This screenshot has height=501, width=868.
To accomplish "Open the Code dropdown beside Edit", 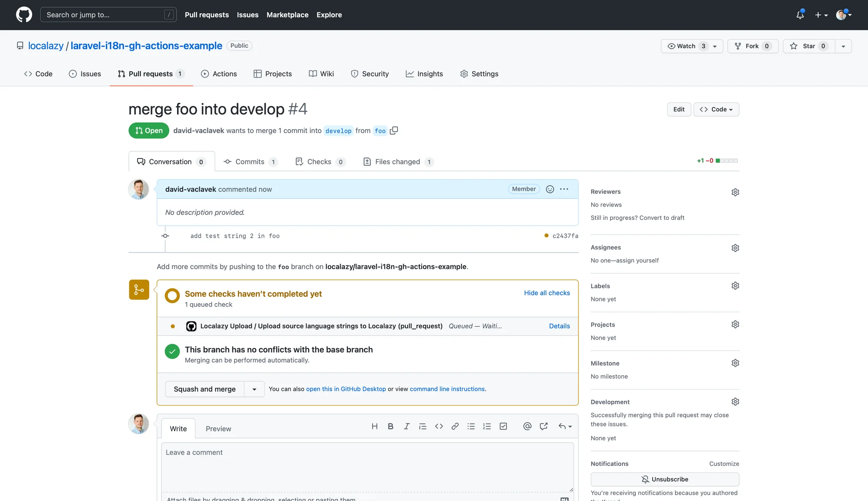I will pos(716,109).
